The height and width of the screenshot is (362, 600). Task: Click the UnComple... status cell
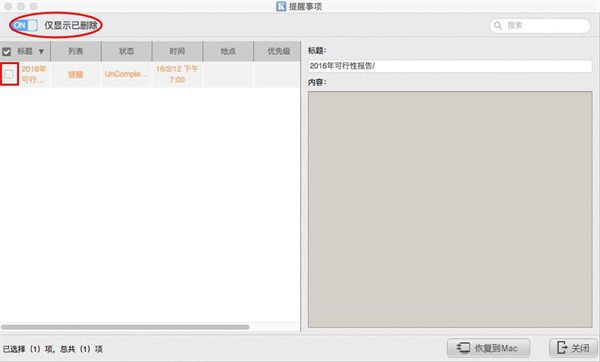(126, 74)
